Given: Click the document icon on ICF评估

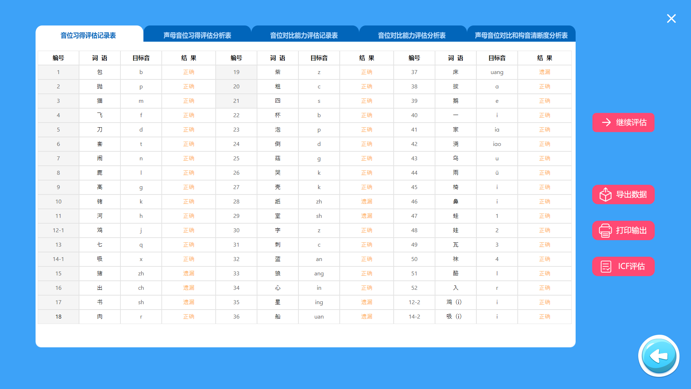Looking at the screenshot, I should click(606, 267).
